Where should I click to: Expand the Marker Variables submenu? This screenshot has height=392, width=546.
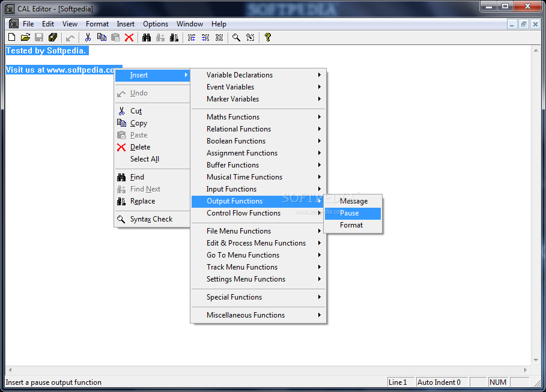click(258, 99)
